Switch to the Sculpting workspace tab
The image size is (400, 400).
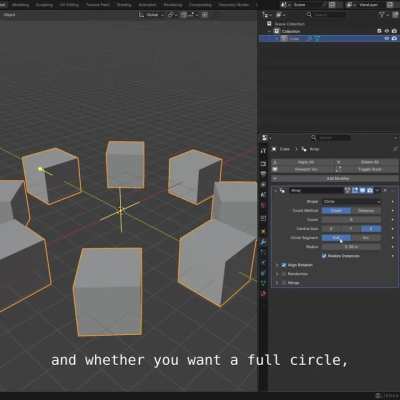pos(44,5)
